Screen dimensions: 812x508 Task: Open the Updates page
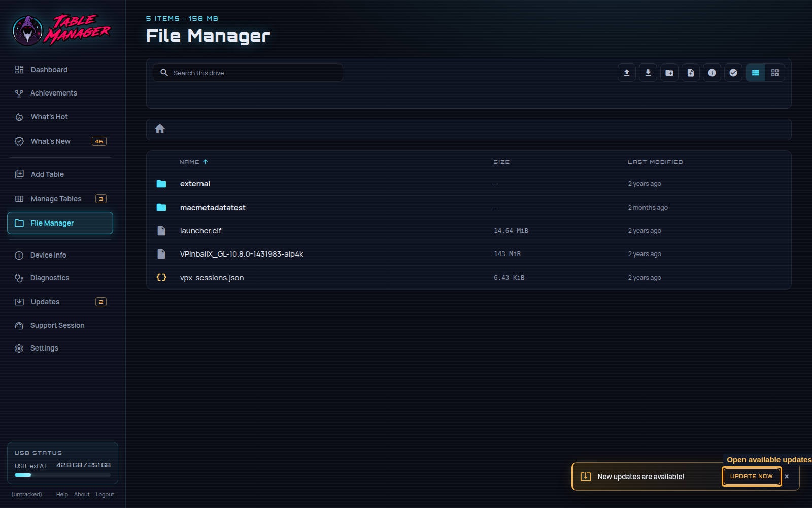[60, 302]
